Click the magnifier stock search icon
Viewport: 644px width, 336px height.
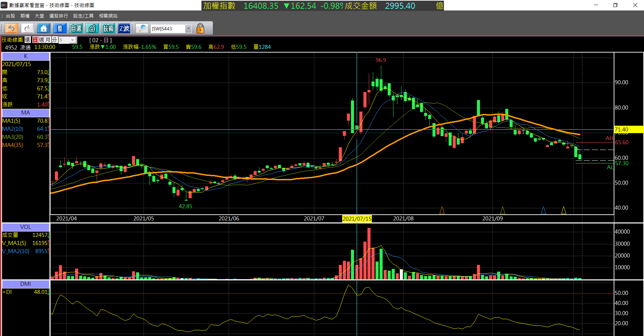pyautogui.click(x=142, y=28)
